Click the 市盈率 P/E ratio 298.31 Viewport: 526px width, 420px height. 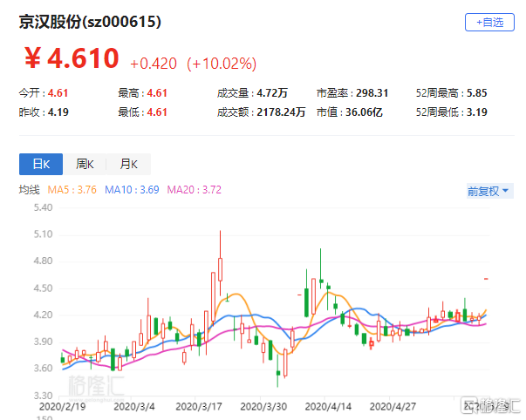pyautogui.click(x=372, y=93)
